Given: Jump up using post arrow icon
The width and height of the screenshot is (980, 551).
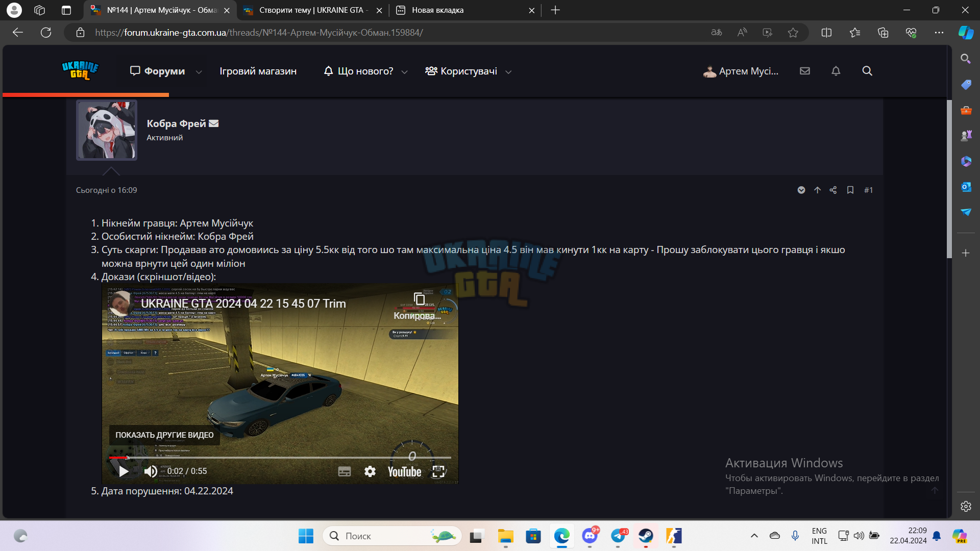Looking at the screenshot, I should 817,190.
